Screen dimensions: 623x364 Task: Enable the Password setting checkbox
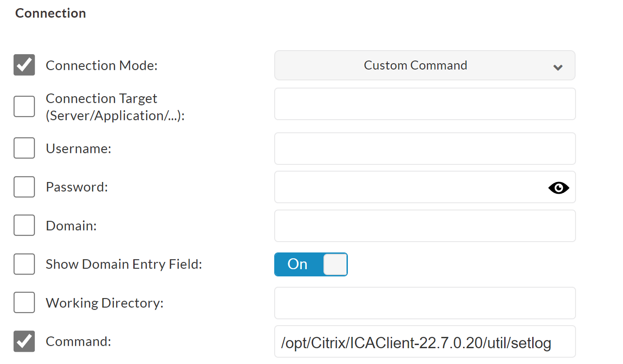tap(24, 187)
